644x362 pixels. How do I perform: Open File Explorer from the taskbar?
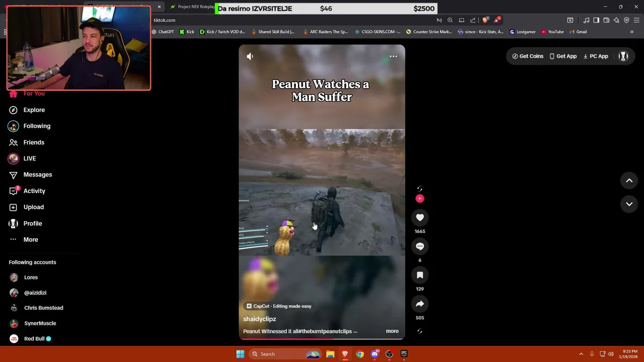[x=330, y=354]
